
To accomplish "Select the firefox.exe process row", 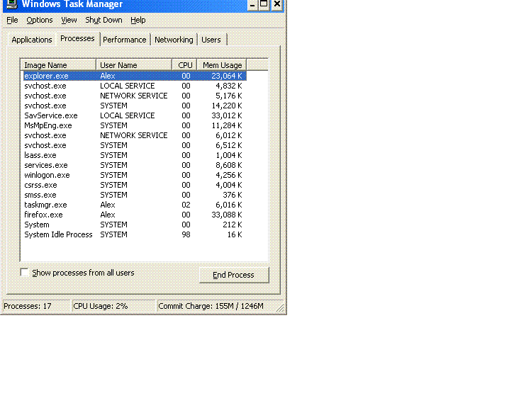I will [x=43, y=215].
